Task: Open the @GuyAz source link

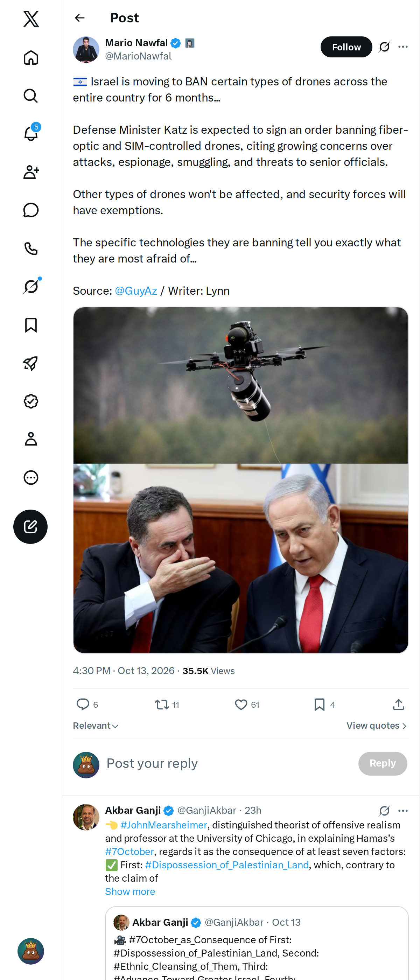Action: click(x=136, y=290)
